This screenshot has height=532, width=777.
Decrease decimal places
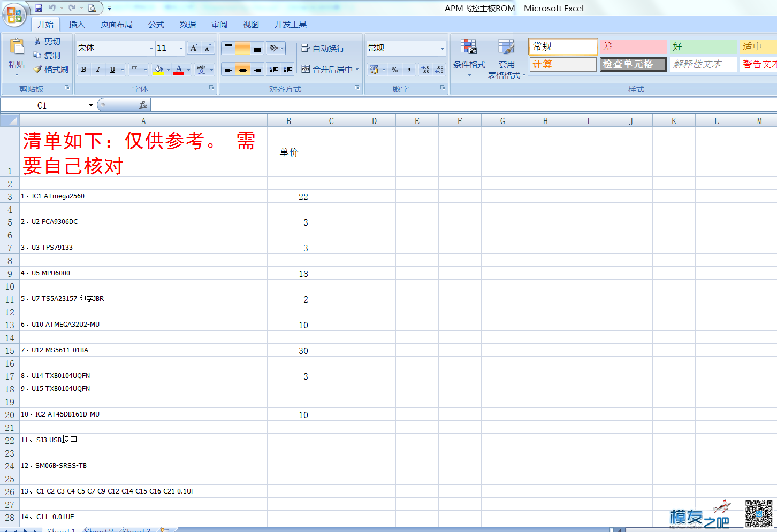[x=439, y=70]
